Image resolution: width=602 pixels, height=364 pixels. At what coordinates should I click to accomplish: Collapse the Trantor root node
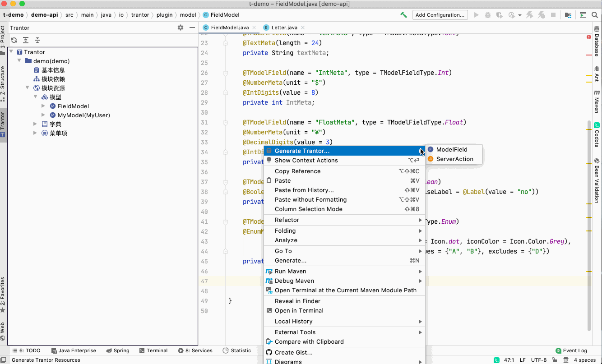click(x=11, y=52)
